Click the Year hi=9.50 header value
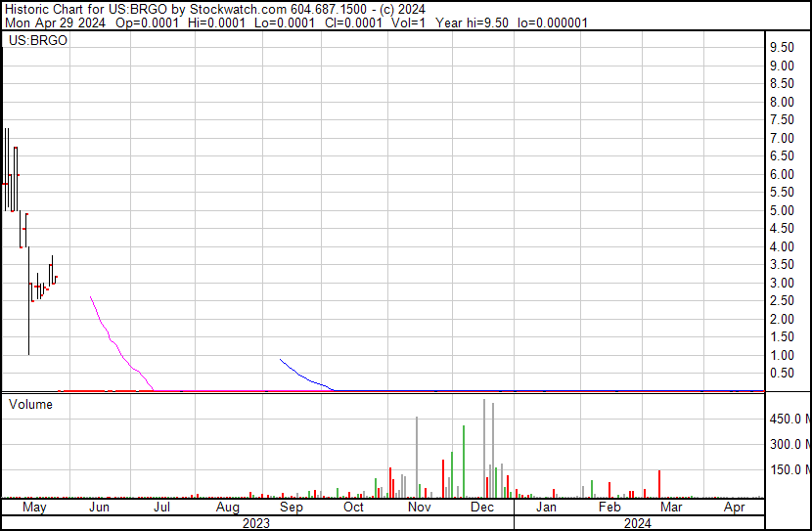The image size is (812, 531). pos(472,23)
